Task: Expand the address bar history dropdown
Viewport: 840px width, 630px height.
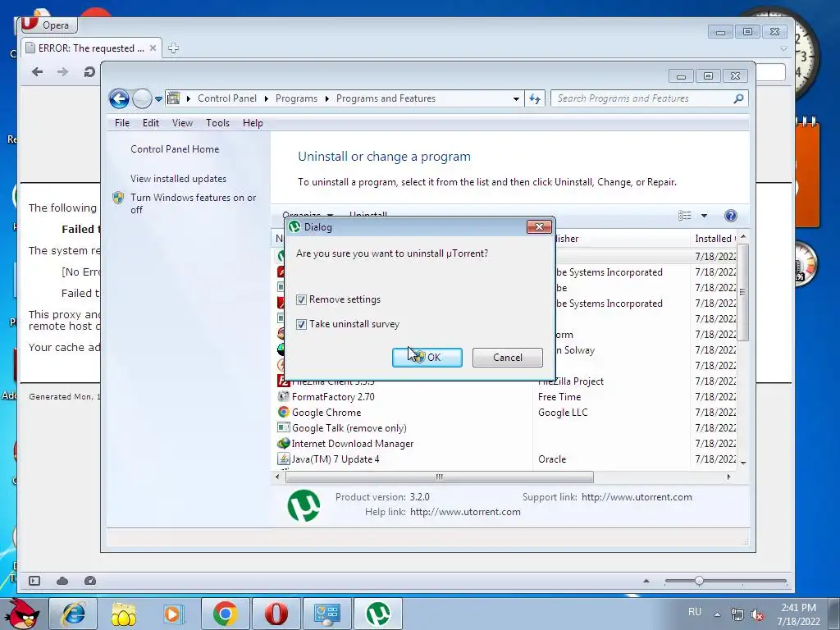Action: click(x=516, y=99)
